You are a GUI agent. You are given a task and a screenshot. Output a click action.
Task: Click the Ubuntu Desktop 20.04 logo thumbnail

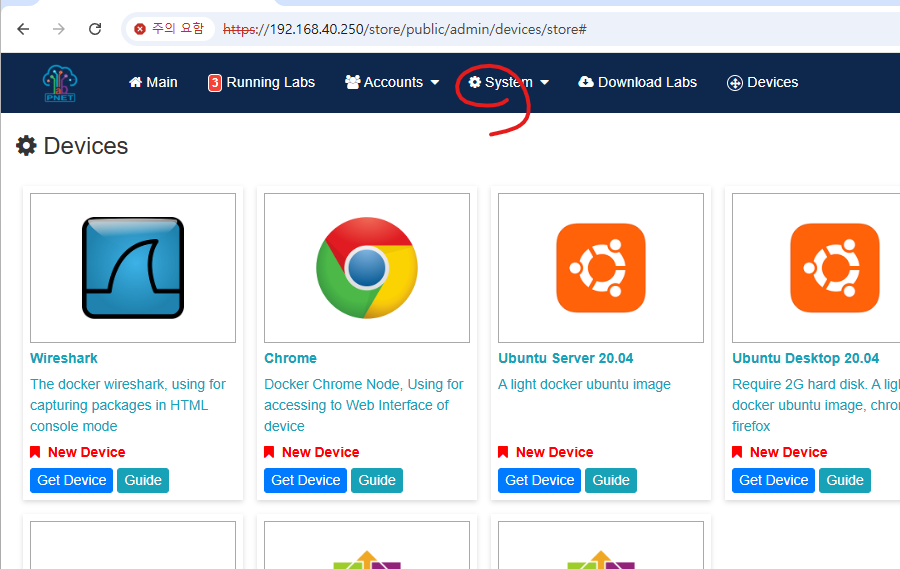[835, 268]
